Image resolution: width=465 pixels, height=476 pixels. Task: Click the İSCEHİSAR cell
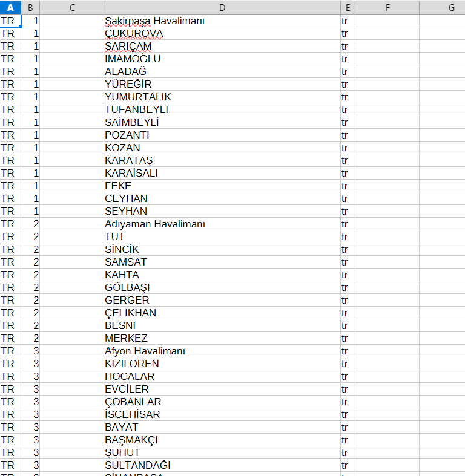click(222, 414)
